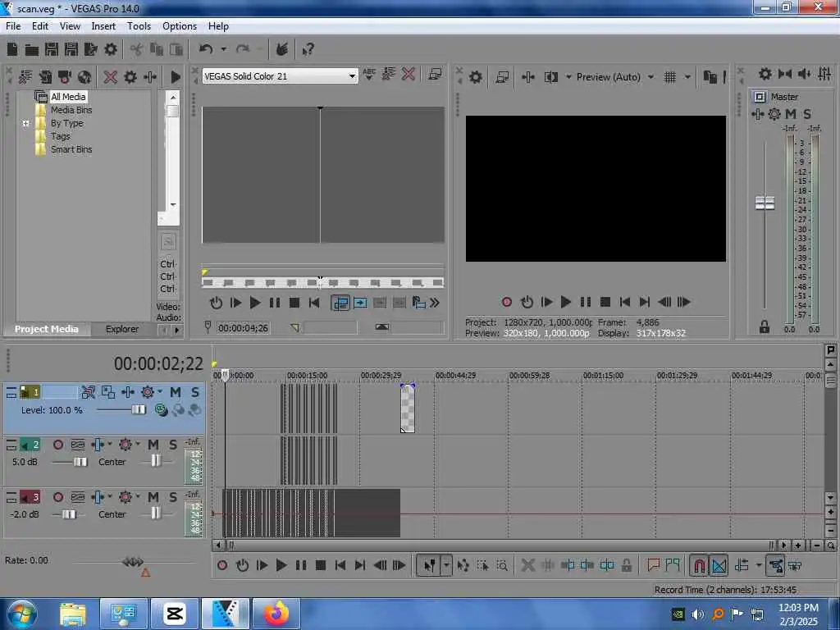Mute the Master bus
The width and height of the screenshot is (840, 630).
click(791, 114)
